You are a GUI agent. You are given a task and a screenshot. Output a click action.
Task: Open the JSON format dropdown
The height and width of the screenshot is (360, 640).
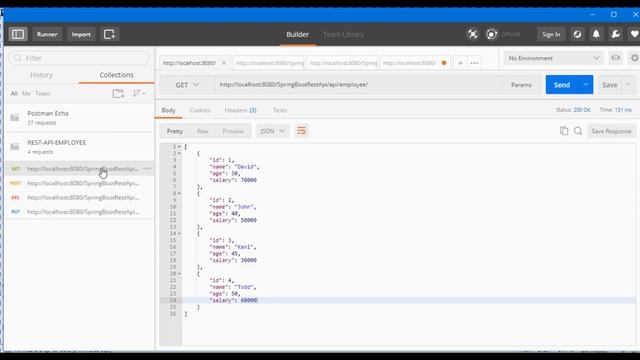(x=272, y=131)
